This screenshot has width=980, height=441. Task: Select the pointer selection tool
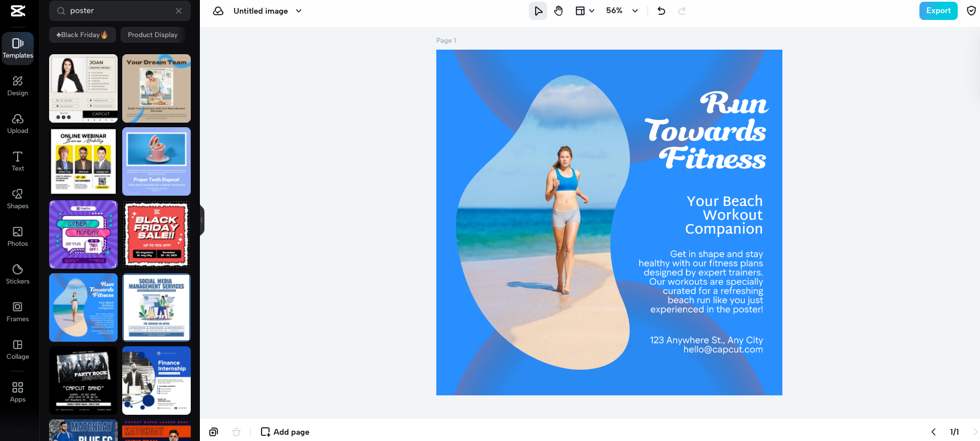[x=538, y=11]
